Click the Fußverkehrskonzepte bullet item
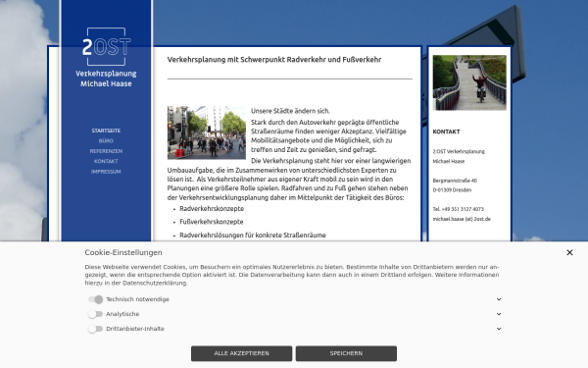 tap(212, 222)
